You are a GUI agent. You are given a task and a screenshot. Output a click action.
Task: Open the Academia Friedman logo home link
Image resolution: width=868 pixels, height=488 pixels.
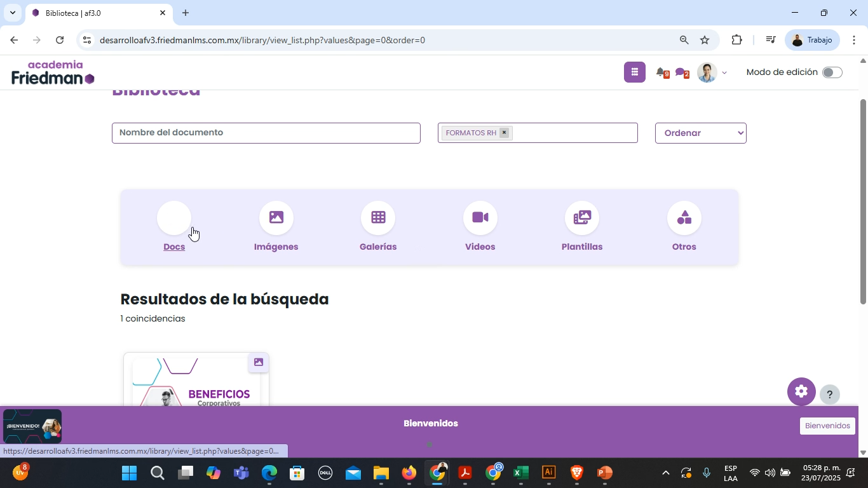click(x=53, y=72)
